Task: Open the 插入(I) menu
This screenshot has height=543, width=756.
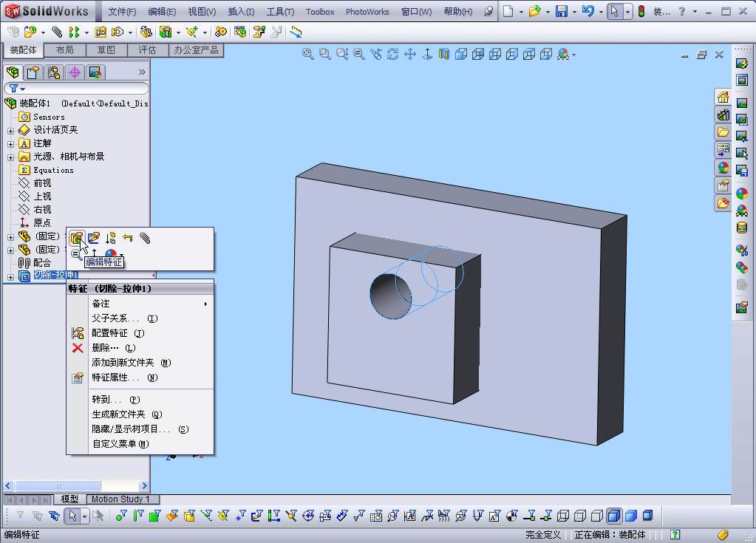Action: click(241, 12)
